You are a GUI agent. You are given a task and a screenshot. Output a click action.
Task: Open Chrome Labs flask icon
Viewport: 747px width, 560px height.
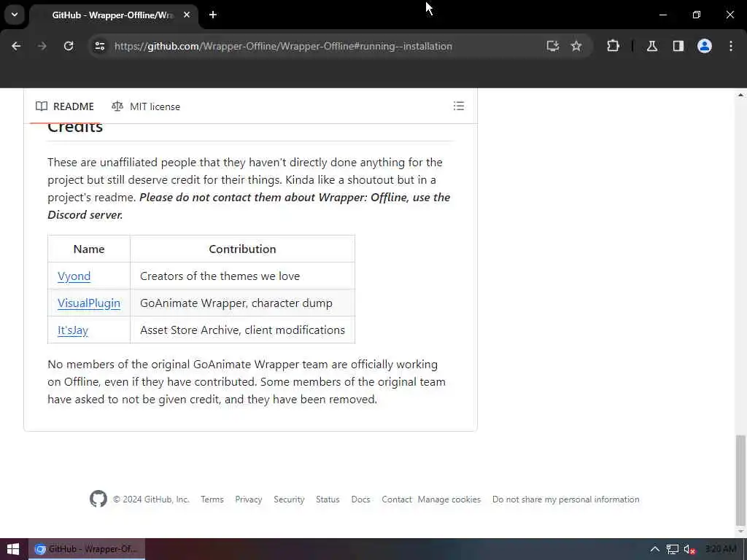tap(652, 46)
